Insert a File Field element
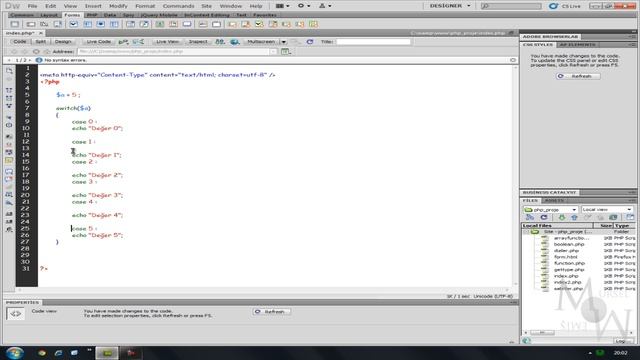This screenshot has height=360, width=640. pyautogui.click(x=173, y=24)
